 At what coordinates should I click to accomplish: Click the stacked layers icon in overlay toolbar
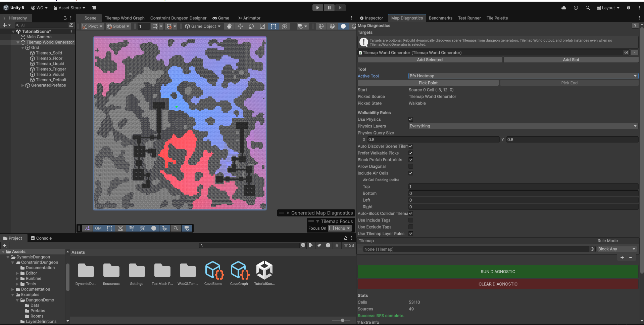(165, 228)
